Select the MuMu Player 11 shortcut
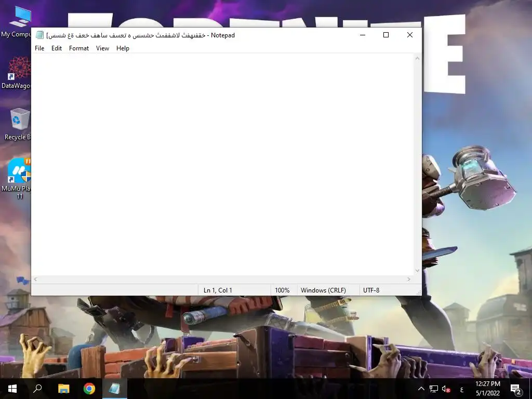 click(x=16, y=179)
